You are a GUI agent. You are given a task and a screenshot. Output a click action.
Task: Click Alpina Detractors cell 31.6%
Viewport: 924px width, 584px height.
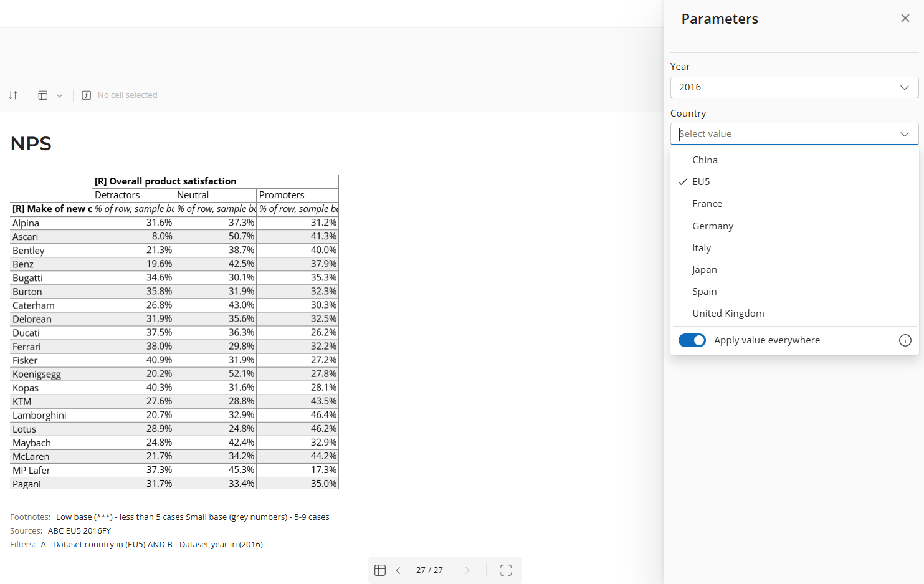point(133,223)
